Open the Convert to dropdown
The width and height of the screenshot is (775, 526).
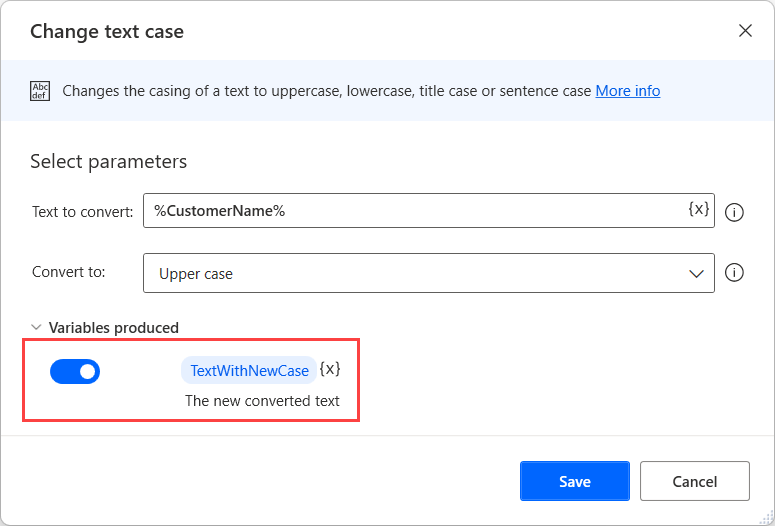coord(429,273)
